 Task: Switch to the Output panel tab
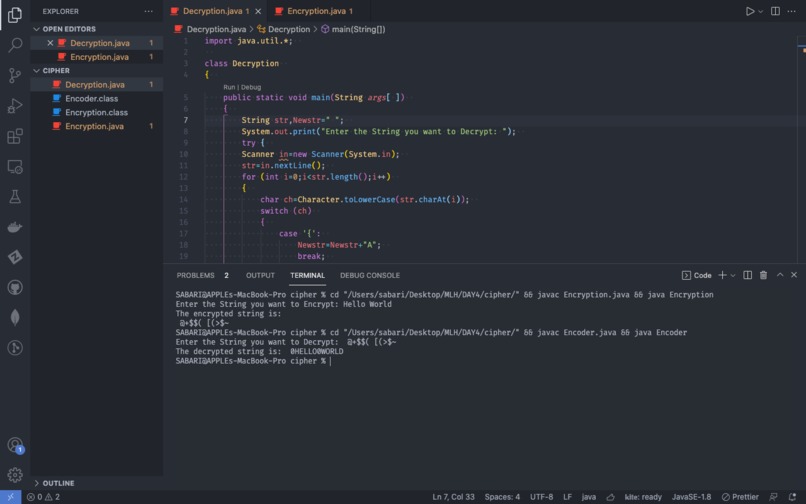tap(260, 276)
